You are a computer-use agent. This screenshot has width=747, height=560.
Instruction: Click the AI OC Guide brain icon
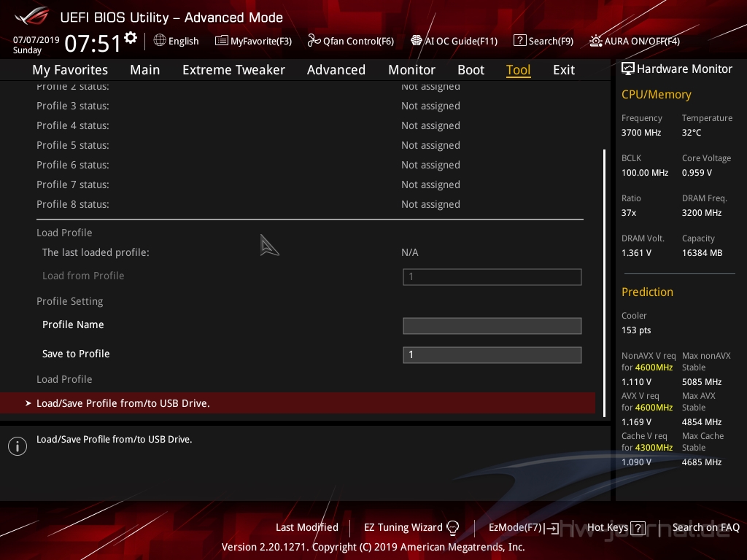pyautogui.click(x=417, y=41)
